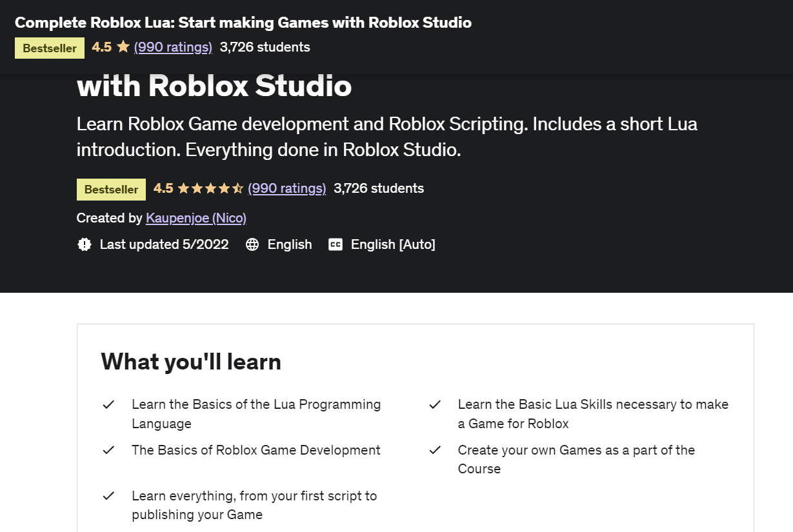This screenshot has width=793, height=532.
Task: Open the 990 ratings link in header
Action: [173, 47]
